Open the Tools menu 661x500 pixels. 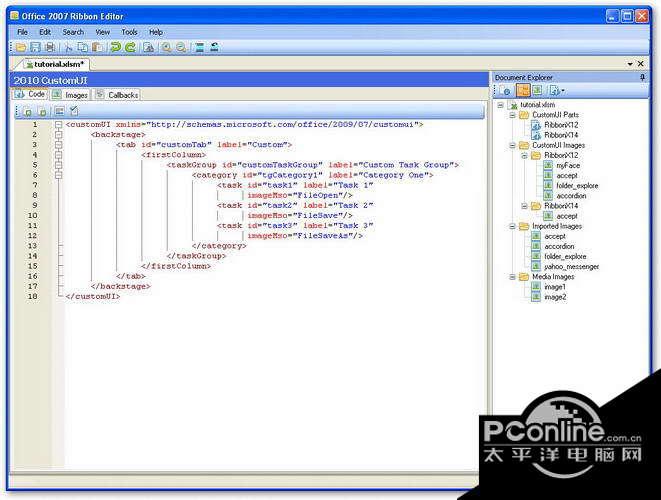[129, 32]
